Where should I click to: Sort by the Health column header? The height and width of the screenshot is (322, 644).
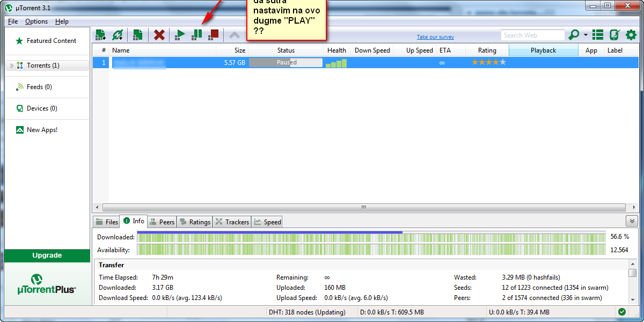point(336,50)
